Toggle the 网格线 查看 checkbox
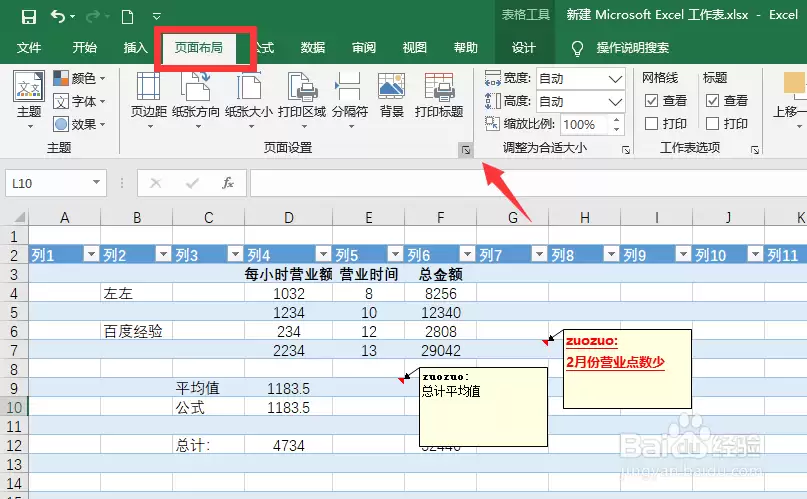The image size is (807, 499). [x=651, y=100]
